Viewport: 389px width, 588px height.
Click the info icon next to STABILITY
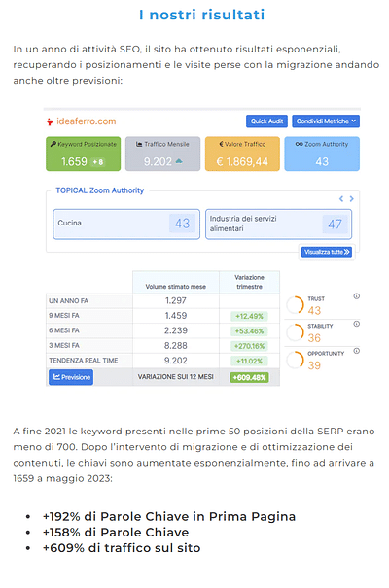tap(356, 324)
